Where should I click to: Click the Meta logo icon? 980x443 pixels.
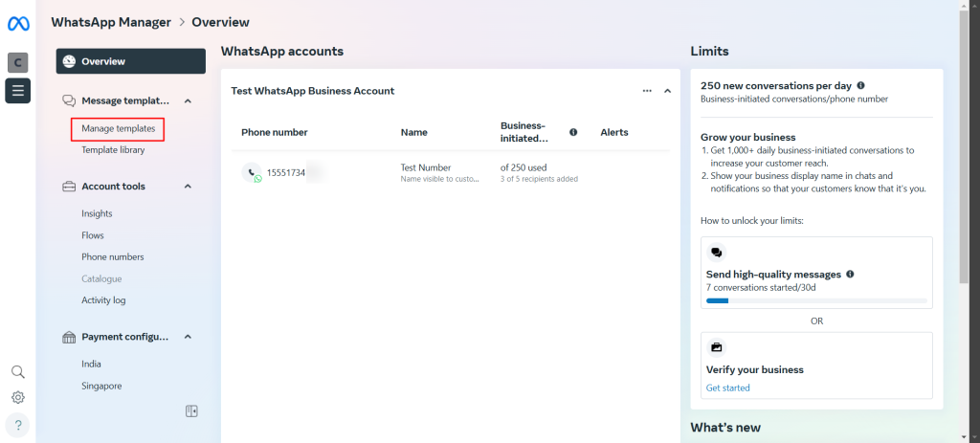(18, 24)
